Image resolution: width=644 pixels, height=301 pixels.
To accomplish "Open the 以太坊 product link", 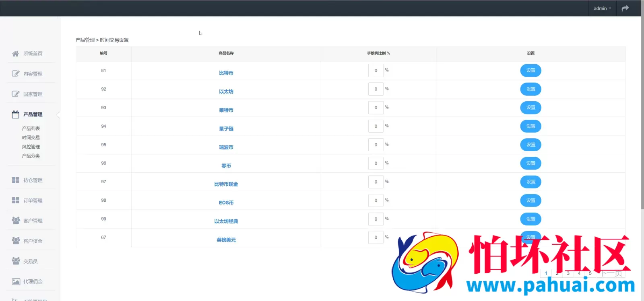I will [226, 92].
